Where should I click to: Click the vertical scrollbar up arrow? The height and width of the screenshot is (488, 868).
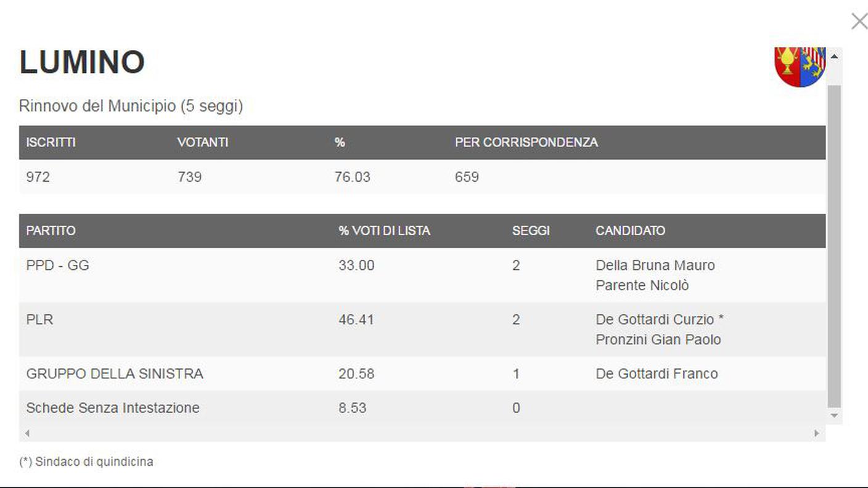834,56
